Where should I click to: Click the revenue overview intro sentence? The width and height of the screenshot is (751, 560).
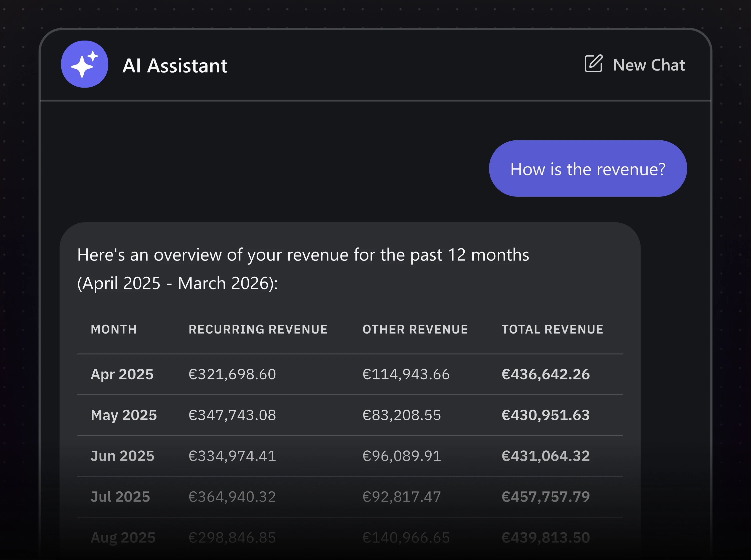coord(303,255)
